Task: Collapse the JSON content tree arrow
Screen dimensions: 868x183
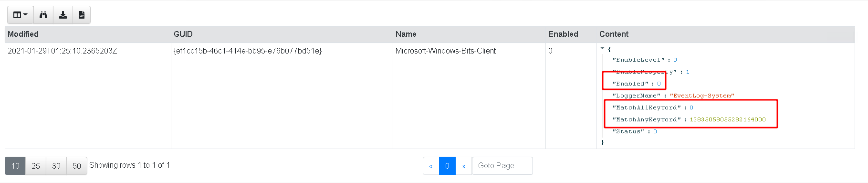Action: [x=602, y=48]
